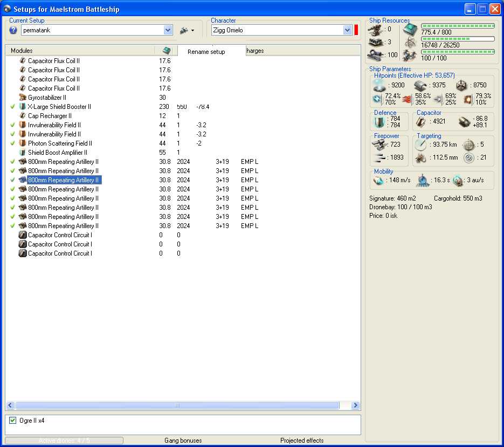Screen dimensions: 504x447
Task: Open Projected effects panel
Action: pyautogui.click(x=302, y=441)
